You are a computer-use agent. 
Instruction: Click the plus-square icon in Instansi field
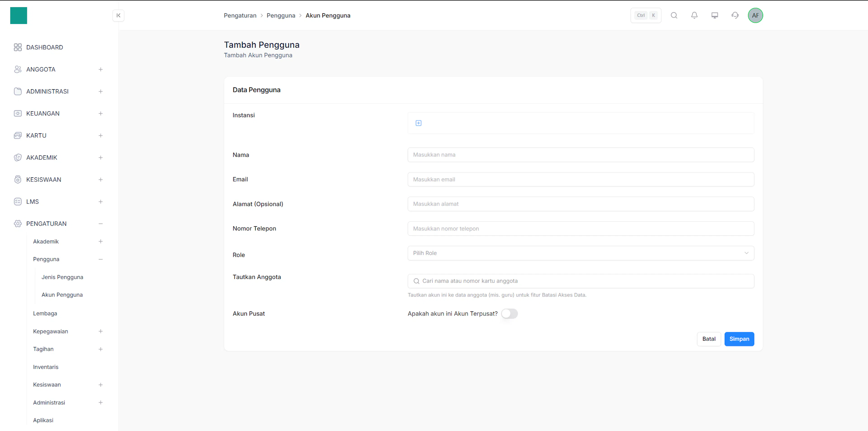click(418, 123)
